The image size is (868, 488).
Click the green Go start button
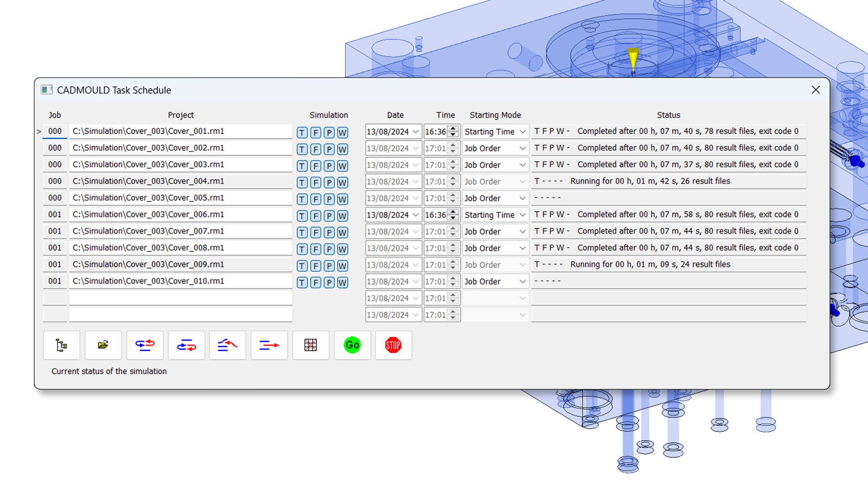(352, 345)
